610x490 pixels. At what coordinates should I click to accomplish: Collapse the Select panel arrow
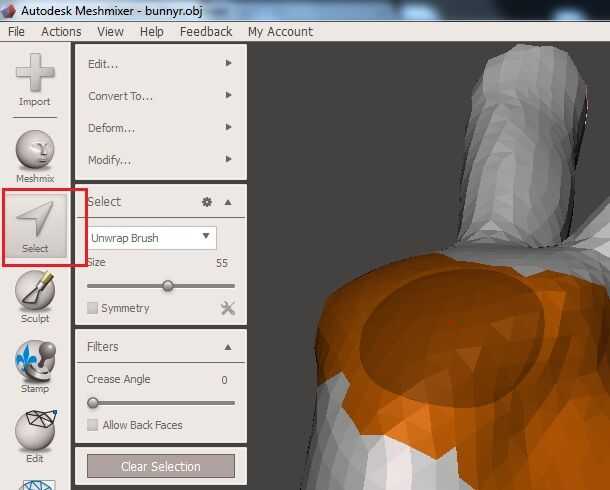coord(228,202)
